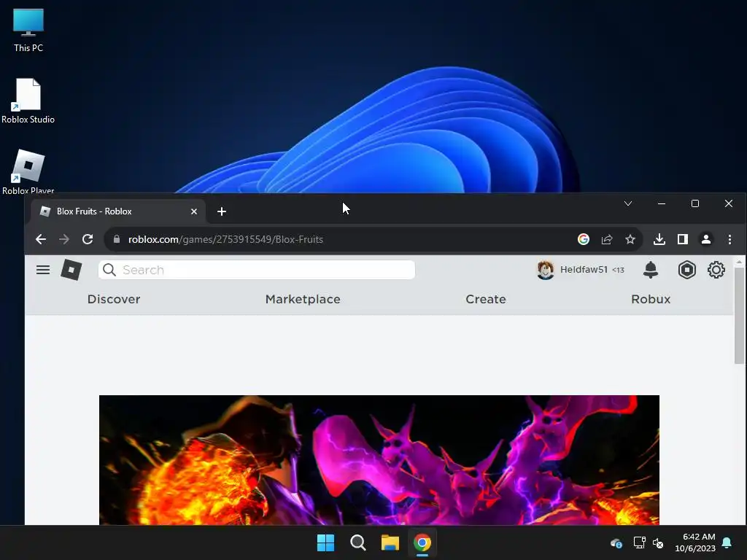Open the Chrome profile icon

(706, 239)
